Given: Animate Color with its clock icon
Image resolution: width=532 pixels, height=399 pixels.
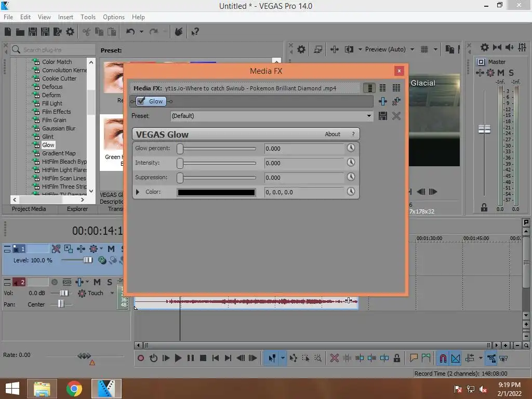Looking at the screenshot, I should (x=351, y=192).
